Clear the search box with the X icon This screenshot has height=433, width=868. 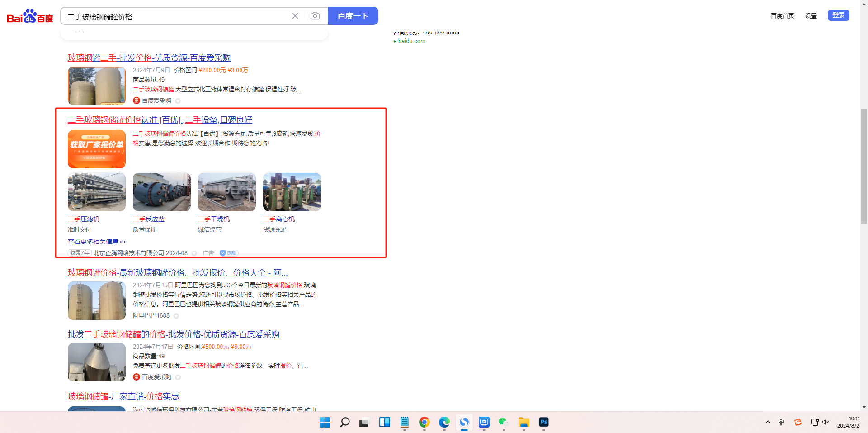click(x=295, y=16)
